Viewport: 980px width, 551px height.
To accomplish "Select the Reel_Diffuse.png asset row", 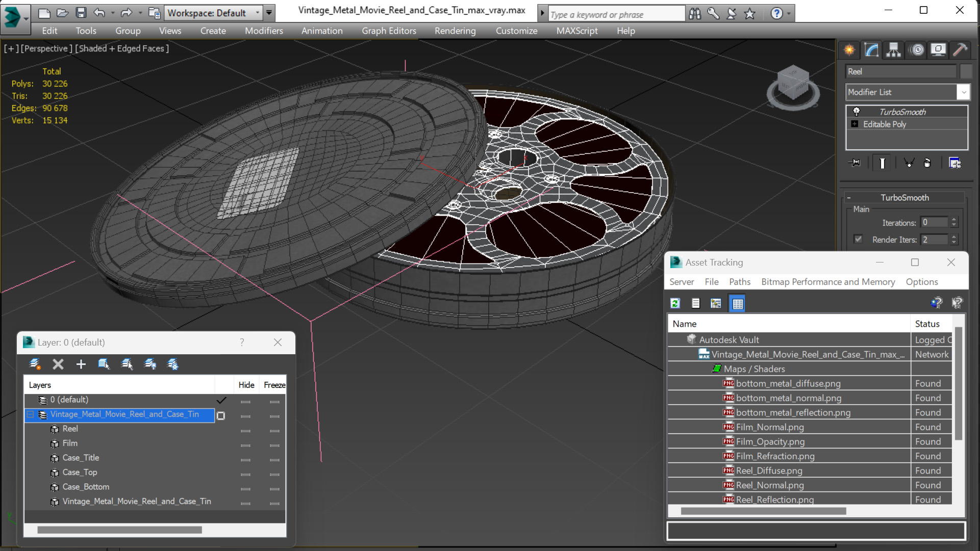I will click(810, 470).
